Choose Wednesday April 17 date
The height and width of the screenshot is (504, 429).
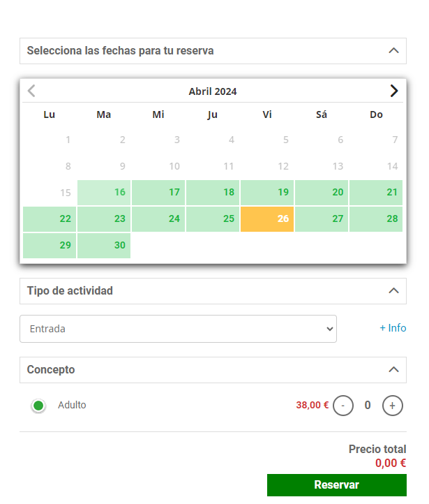click(158, 193)
